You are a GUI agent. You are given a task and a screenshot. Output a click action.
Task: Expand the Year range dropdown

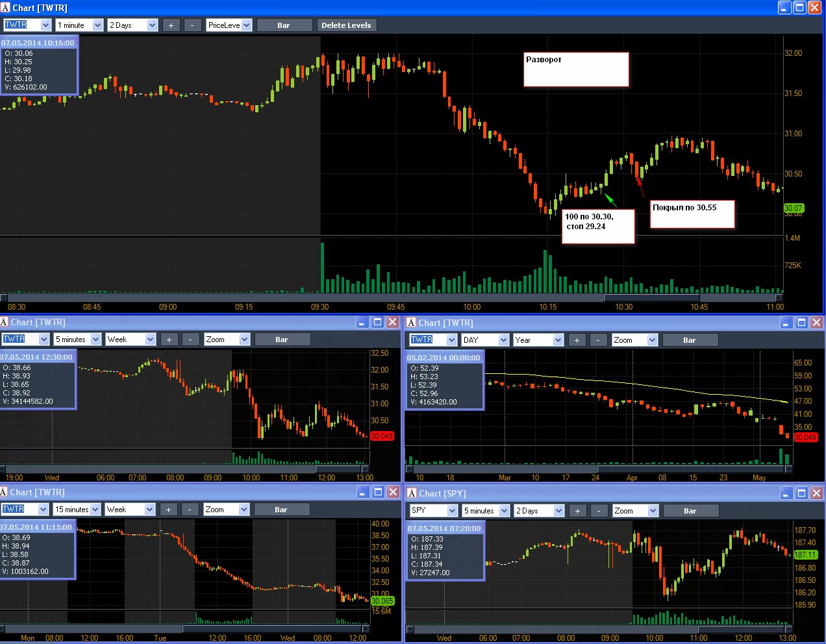(x=558, y=340)
